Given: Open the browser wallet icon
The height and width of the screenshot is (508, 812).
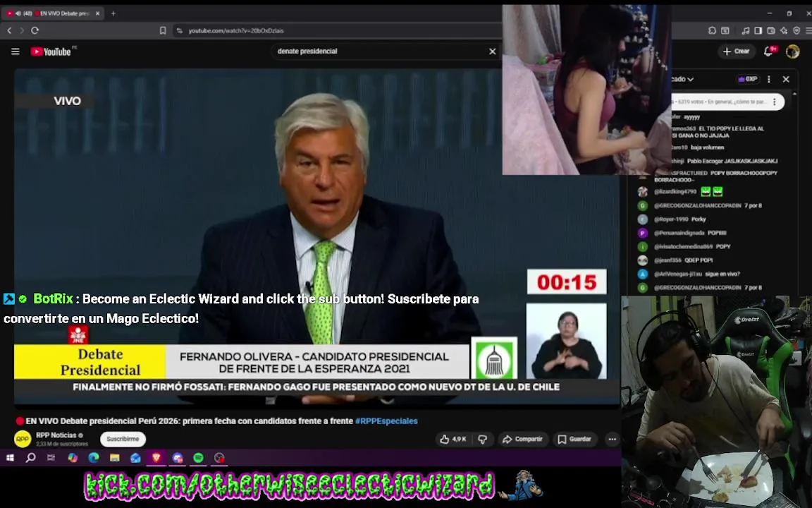Looking at the screenshot, I should (771, 30).
